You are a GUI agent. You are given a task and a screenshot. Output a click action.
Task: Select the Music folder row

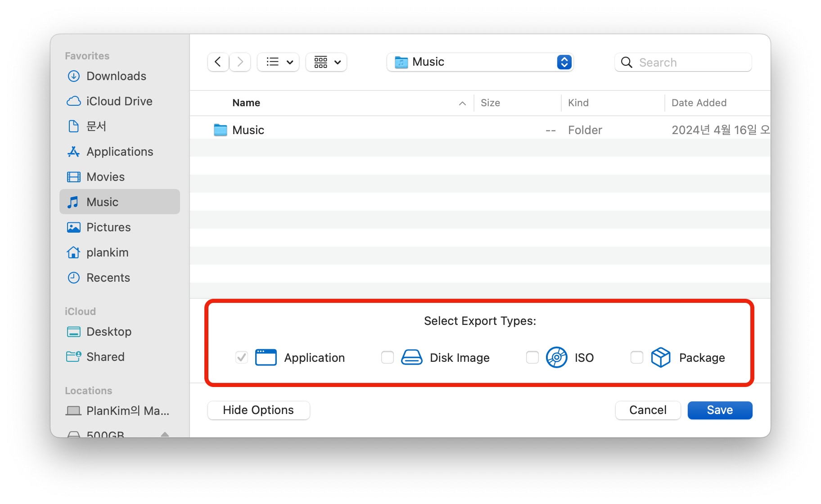480,130
